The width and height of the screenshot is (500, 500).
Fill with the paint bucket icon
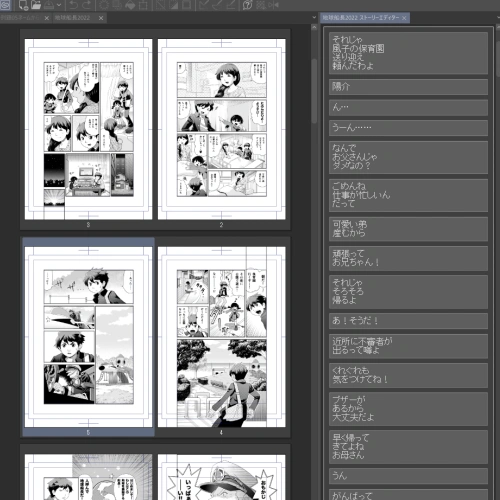(x=130, y=5)
